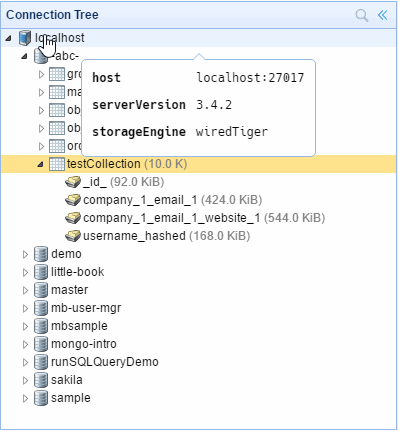Click the company_1_email_1 index icon
The width and height of the screenshot is (398, 433).
point(73,200)
